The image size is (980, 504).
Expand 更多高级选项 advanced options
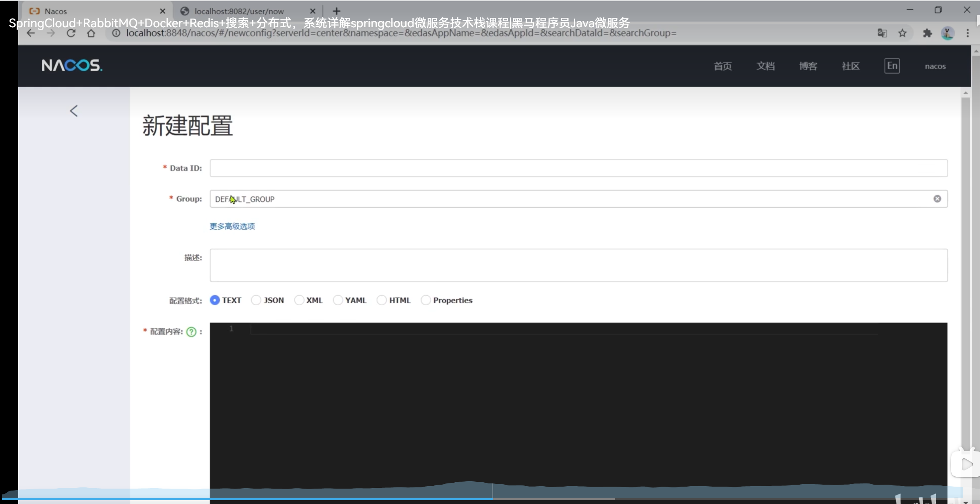[232, 226]
